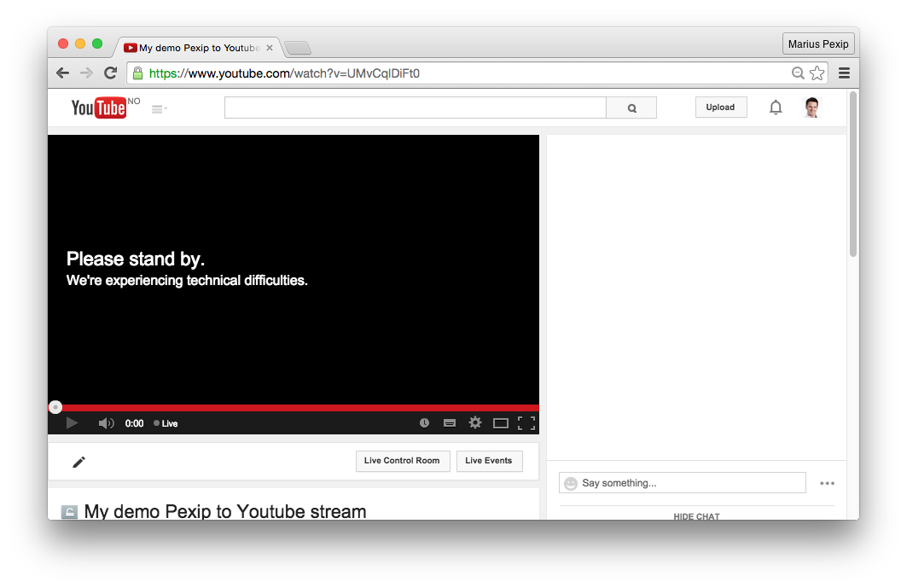
Task: Click the red video progress bar
Action: [299, 408]
